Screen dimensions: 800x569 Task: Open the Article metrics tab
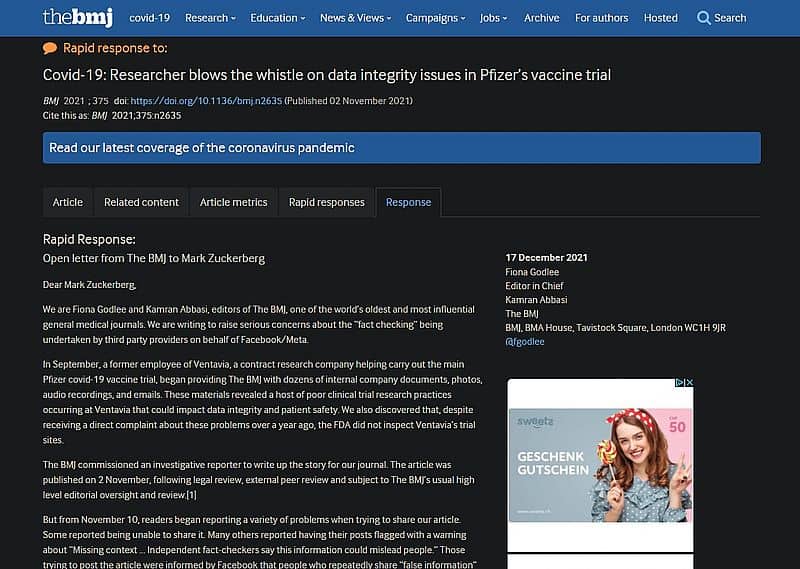click(233, 202)
